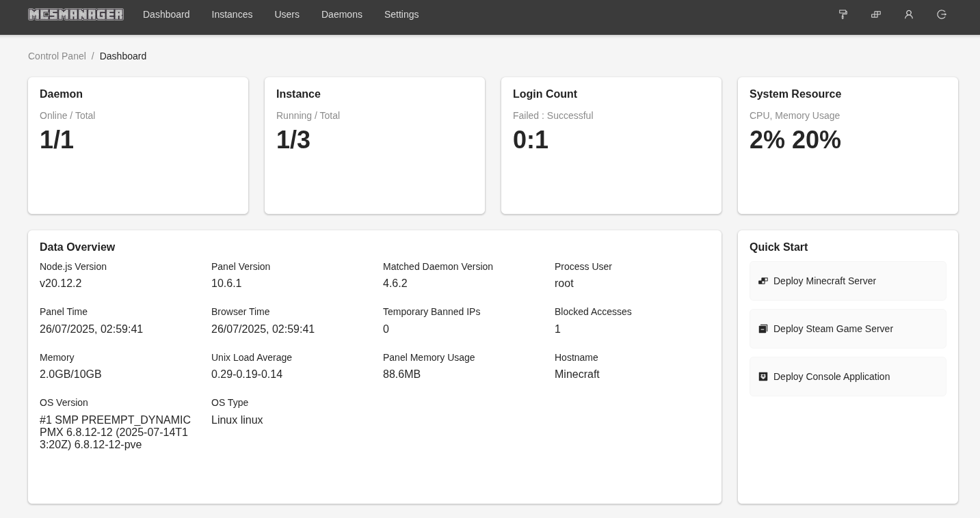980x518 pixels.
Task: Click the System Resource card title
Action: tap(795, 94)
